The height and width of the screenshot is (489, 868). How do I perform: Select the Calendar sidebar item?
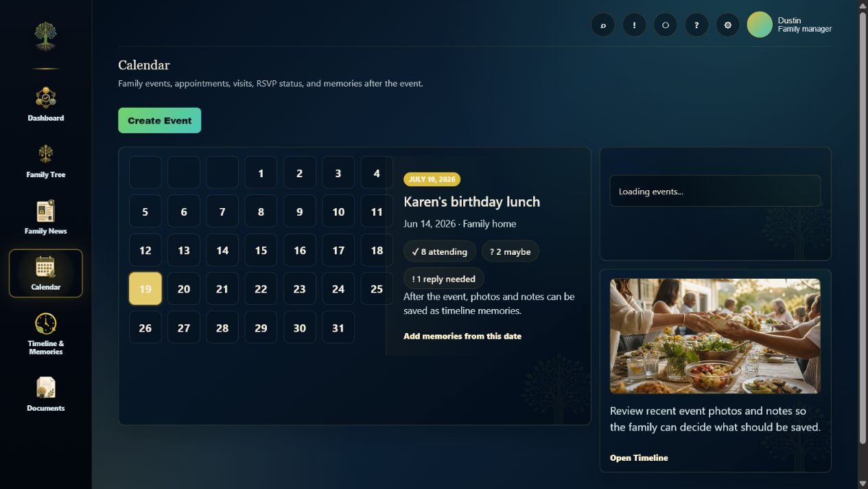click(46, 273)
